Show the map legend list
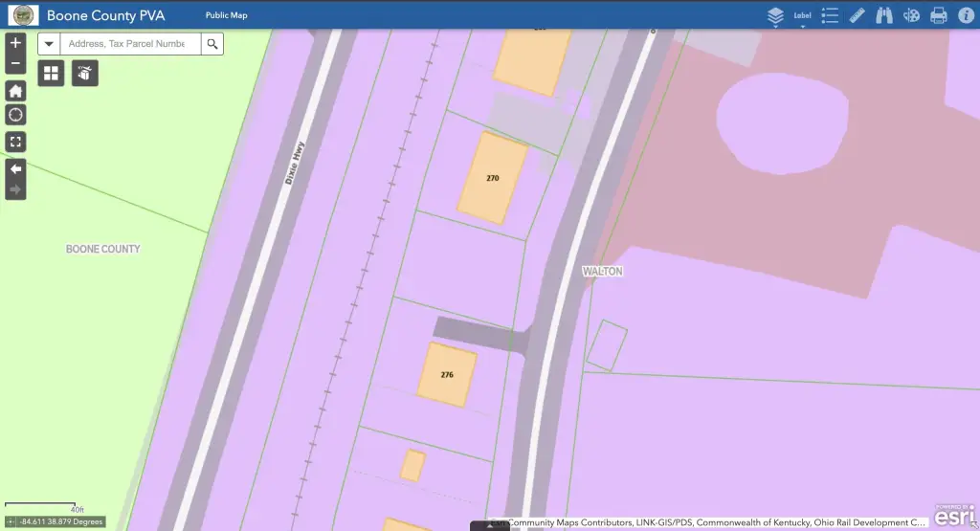980x531 pixels. point(830,15)
